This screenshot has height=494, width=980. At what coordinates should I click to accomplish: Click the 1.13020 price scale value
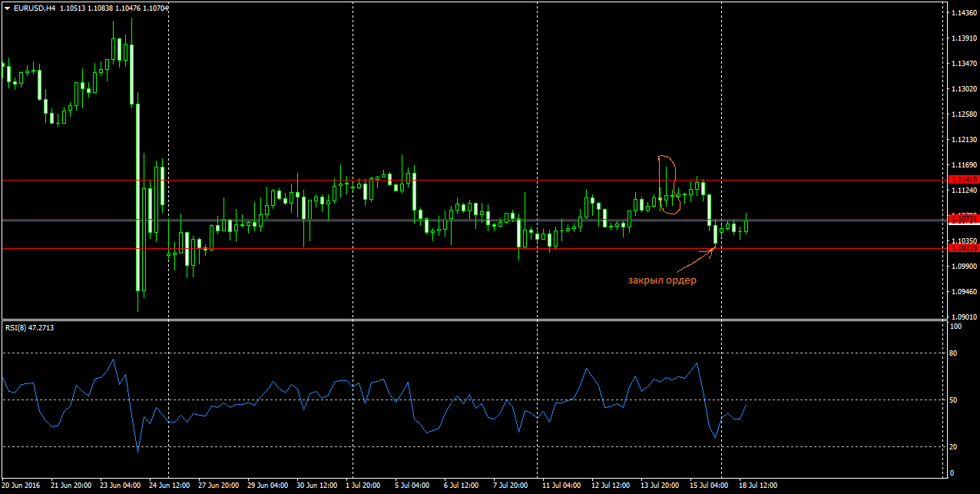click(x=964, y=89)
